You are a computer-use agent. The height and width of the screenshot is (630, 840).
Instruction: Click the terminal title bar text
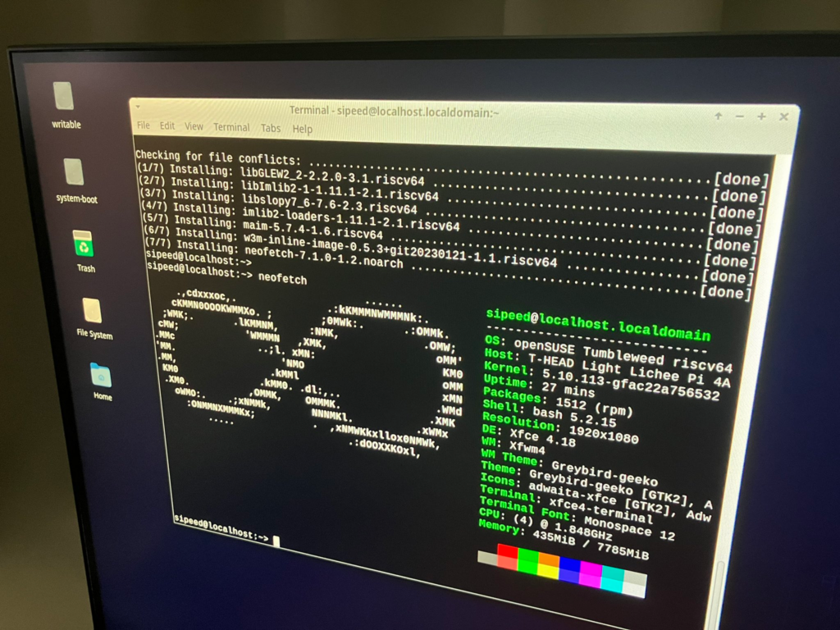[x=395, y=112]
